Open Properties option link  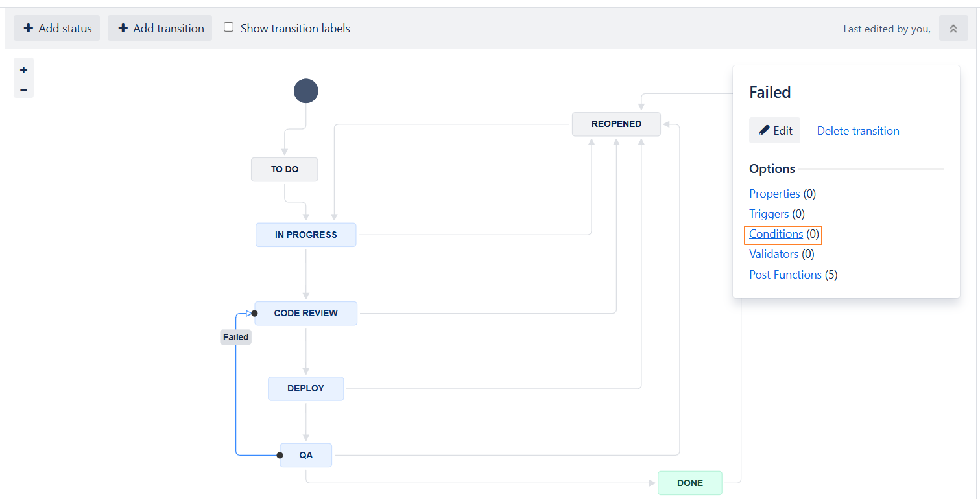(774, 194)
